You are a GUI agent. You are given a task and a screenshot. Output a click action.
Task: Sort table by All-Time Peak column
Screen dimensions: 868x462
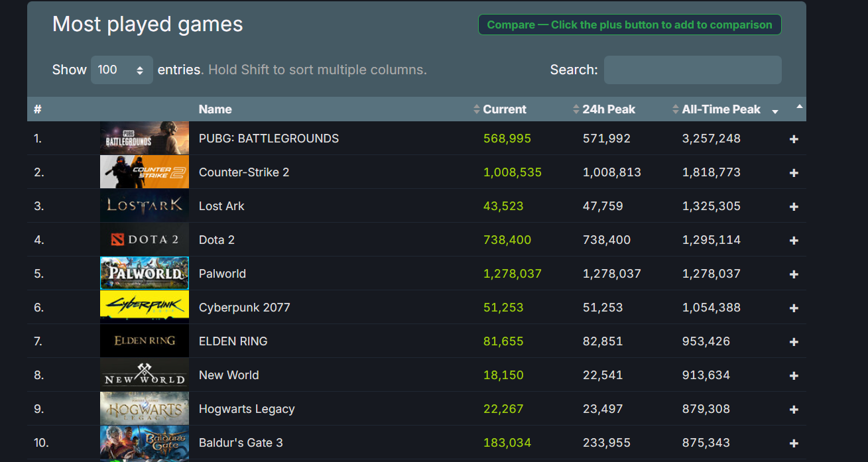(x=721, y=109)
